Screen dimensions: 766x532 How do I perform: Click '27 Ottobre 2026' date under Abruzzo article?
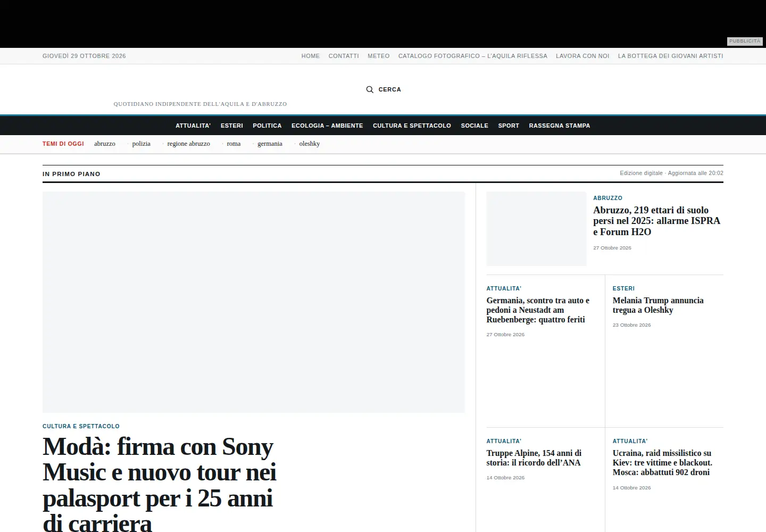612,248
